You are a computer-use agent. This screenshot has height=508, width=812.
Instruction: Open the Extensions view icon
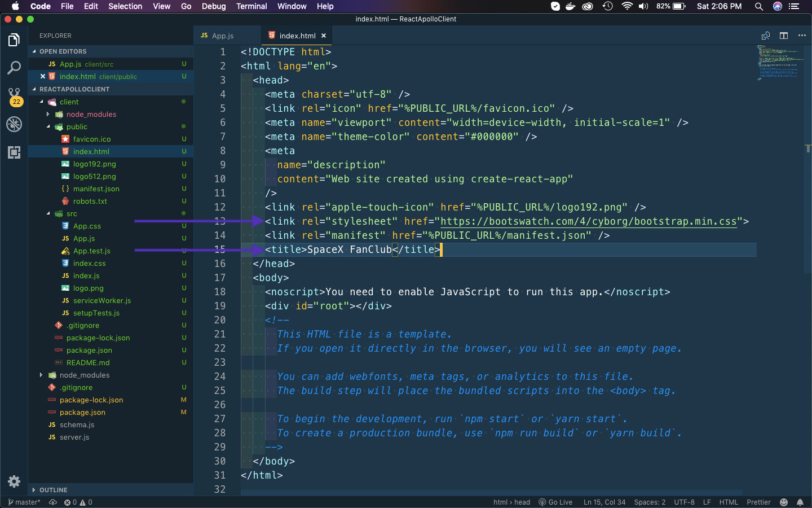[x=14, y=152]
